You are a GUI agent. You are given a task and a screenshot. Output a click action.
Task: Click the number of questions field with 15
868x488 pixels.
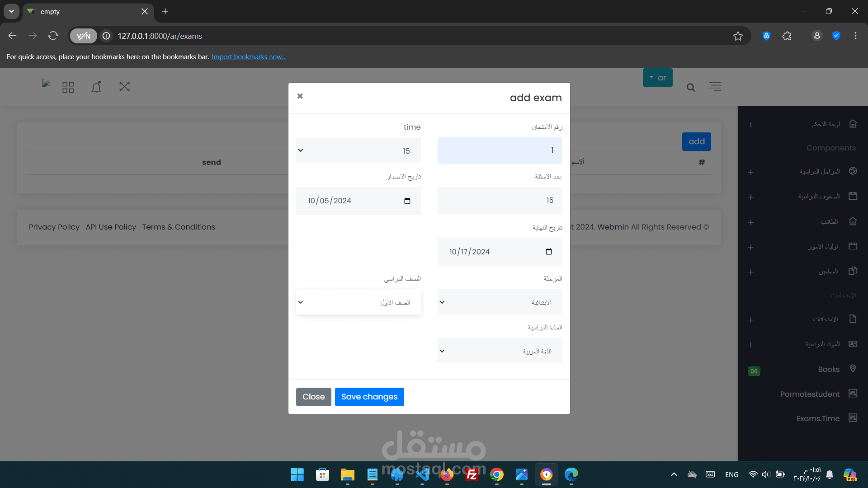click(500, 201)
